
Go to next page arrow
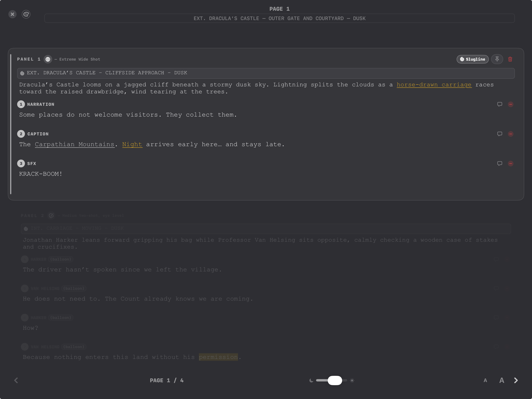coord(516,380)
